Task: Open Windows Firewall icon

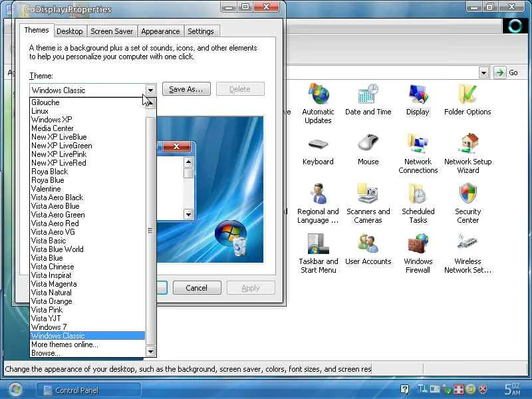Action: tap(418, 253)
